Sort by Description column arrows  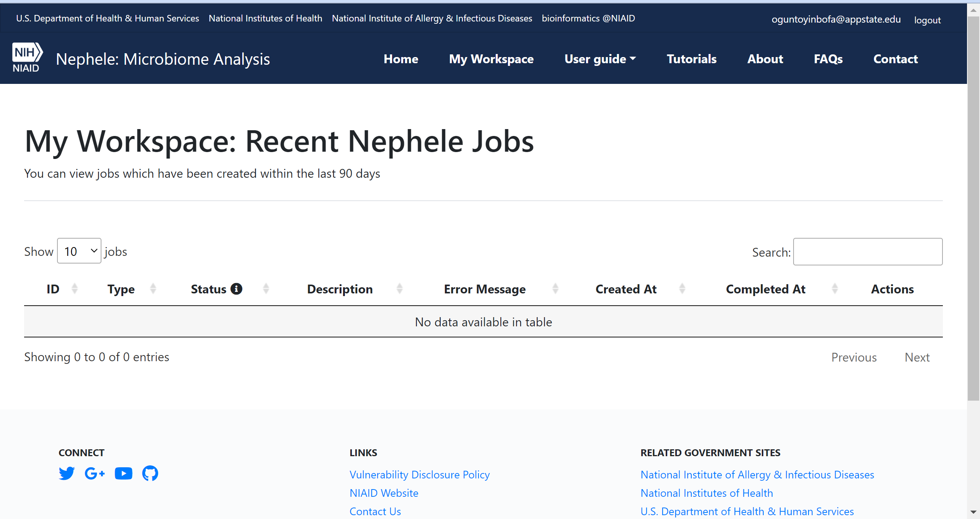point(400,289)
